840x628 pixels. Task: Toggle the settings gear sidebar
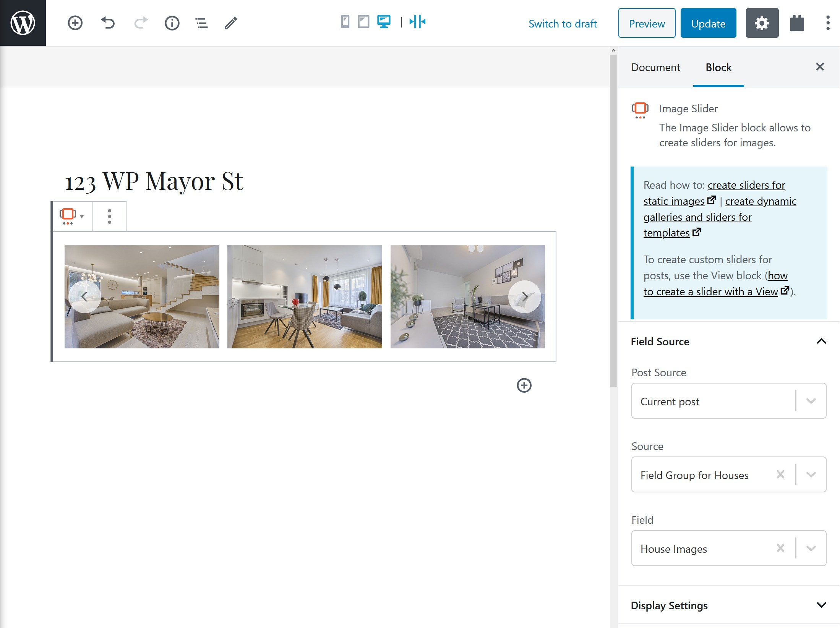[762, 23]
